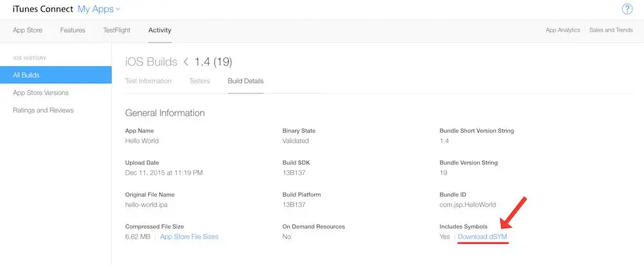
Task: Open Sales and Trends link
Action: pyautogui.click(x=611, y=30)
